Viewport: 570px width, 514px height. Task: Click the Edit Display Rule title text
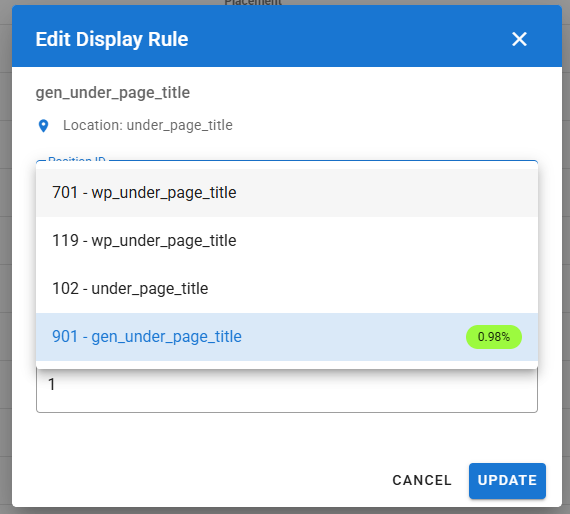point(112,39)
